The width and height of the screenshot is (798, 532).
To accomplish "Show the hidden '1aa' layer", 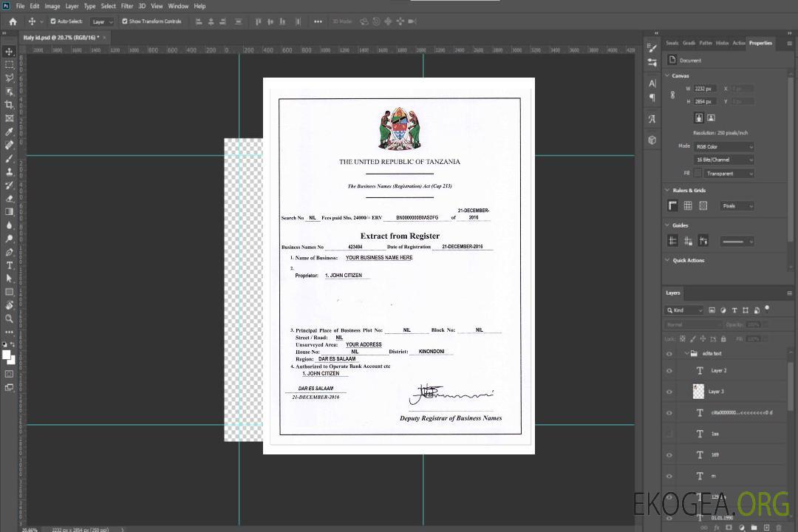I will pos(669,434).
